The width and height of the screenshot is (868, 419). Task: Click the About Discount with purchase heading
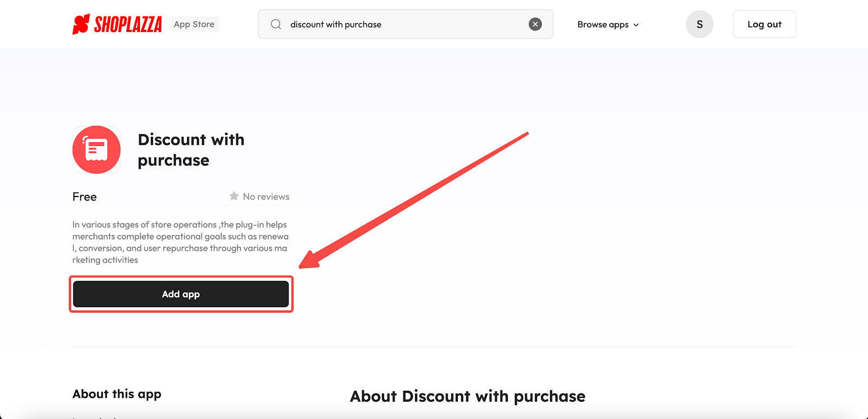[468, 396]
